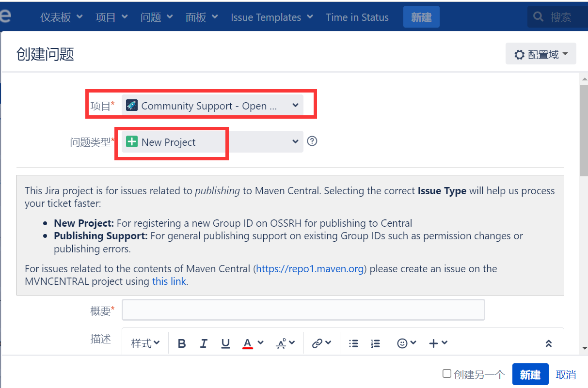
Task: Open the Issue Templates menu
Action: point(272,17)
